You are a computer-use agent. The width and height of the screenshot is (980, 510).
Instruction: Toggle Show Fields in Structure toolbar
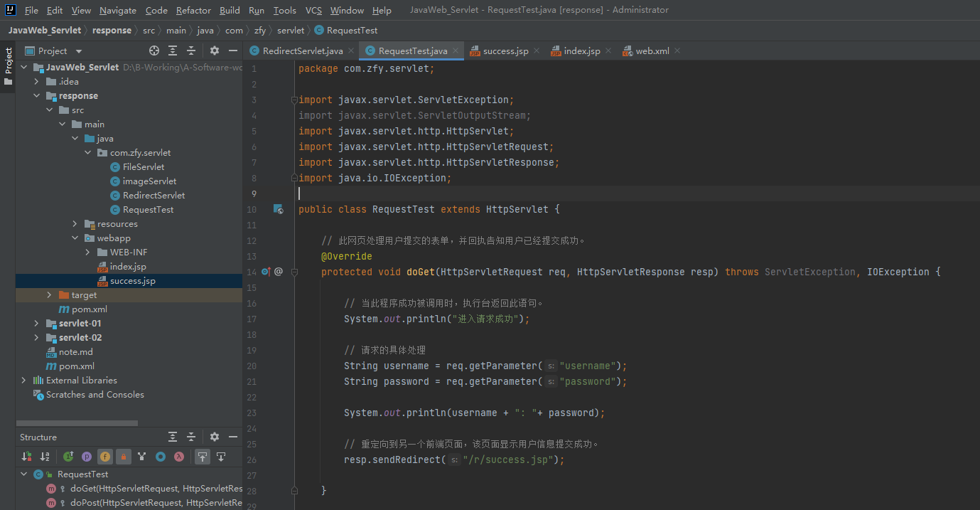[x=104, y=457]
